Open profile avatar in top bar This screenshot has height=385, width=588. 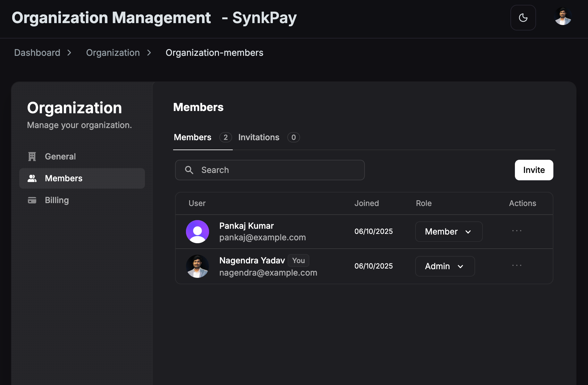[x=563, y=17]
